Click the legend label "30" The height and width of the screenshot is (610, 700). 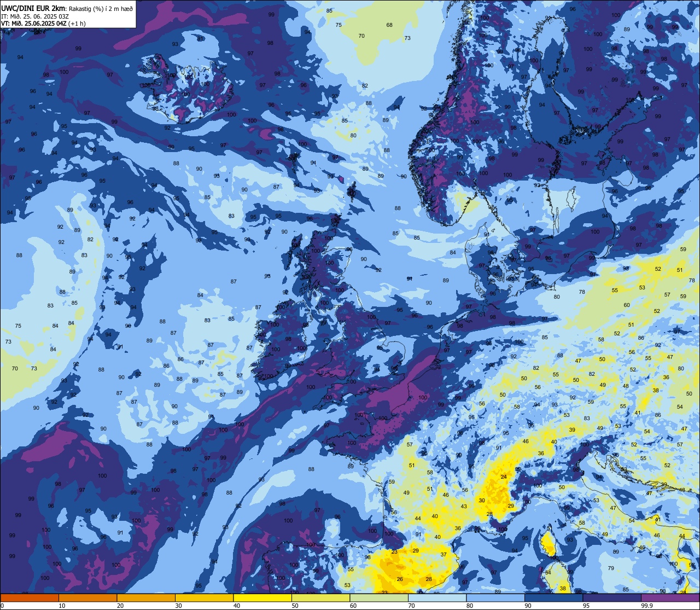pyautogui.click(x=178, y=606)
